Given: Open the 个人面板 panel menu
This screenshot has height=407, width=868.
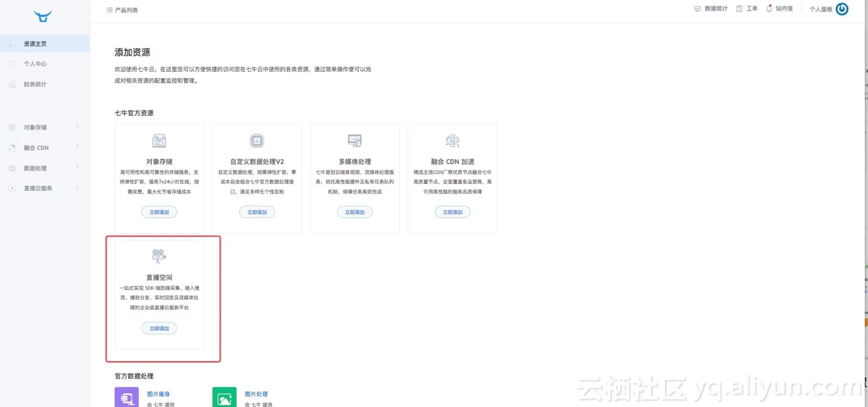Looking at the screenshot, I should (x=821, y=9).
